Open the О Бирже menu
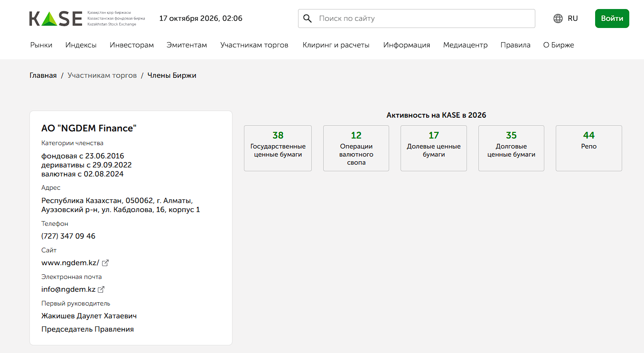The height and width of the screenshot is (353, 644). [559, 45]
